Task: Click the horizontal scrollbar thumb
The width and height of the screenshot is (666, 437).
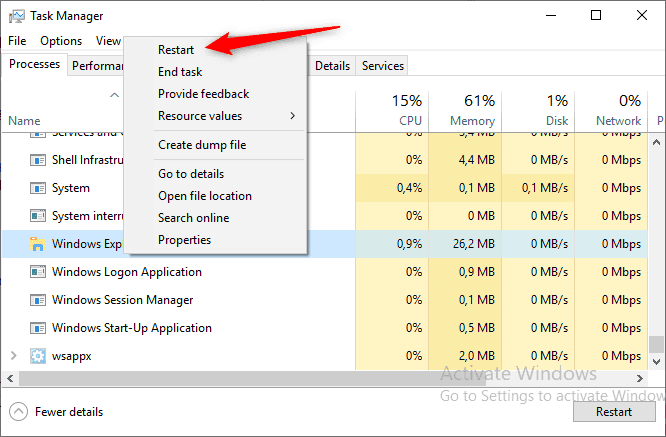Action: (x=252, y=378)
